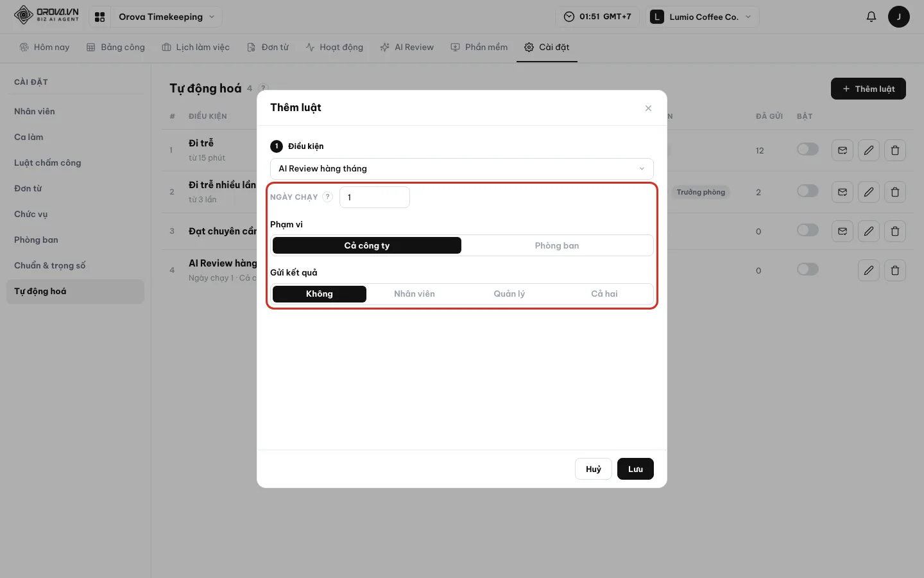
Task: Open the AI Review tab
Action: (407, 48)
